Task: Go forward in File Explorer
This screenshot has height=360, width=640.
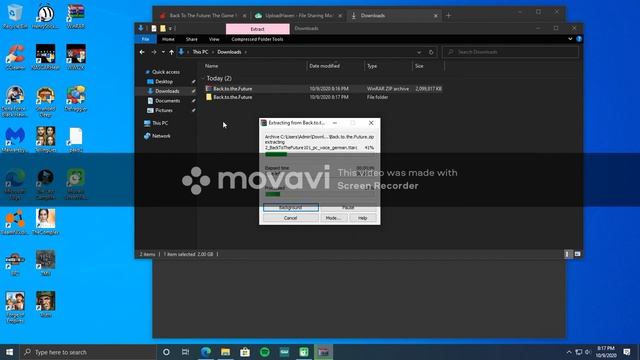Action: 153,52
